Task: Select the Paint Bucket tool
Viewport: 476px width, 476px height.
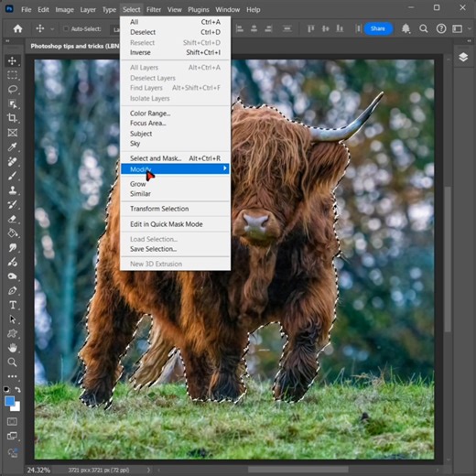Action: pos(12,233)
